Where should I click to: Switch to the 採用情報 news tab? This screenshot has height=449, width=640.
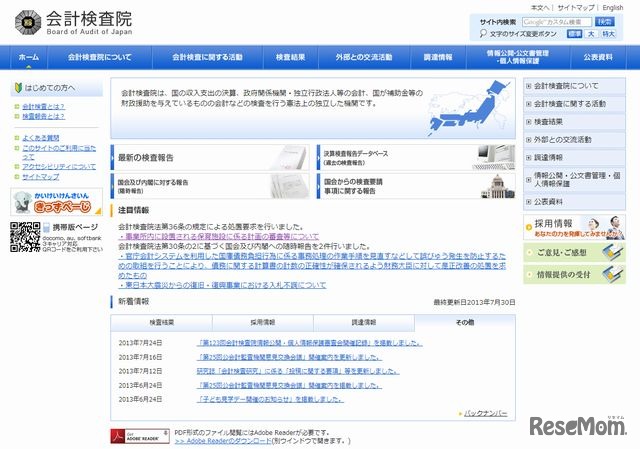(x=262, y=322)
